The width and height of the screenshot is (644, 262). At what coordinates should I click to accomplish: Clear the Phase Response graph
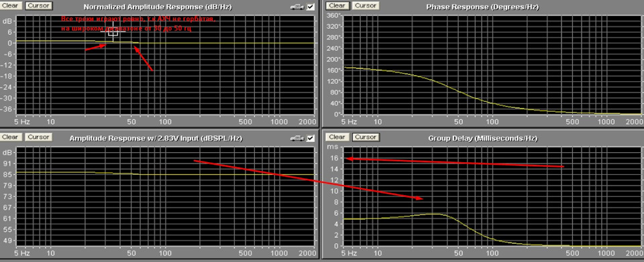337,6
